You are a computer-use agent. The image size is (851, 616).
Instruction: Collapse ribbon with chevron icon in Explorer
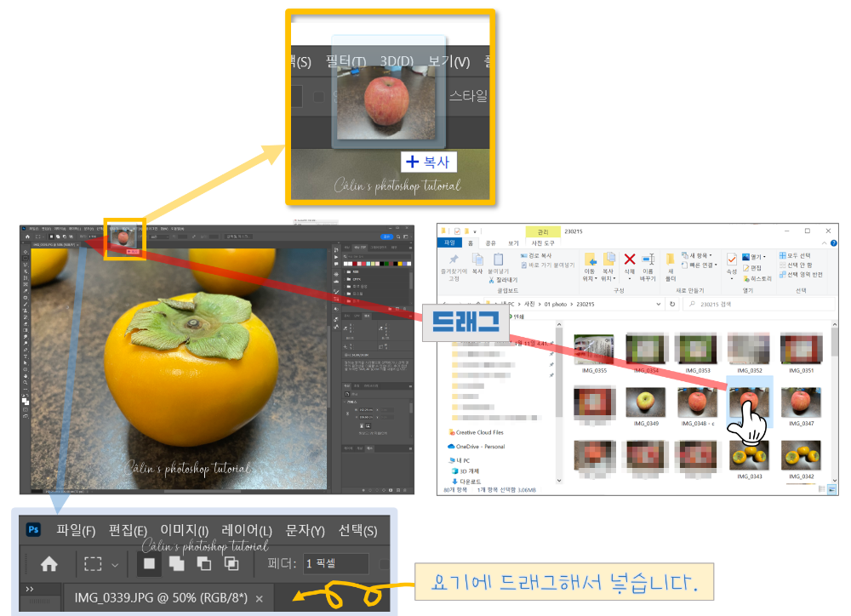tap(825, 243)
